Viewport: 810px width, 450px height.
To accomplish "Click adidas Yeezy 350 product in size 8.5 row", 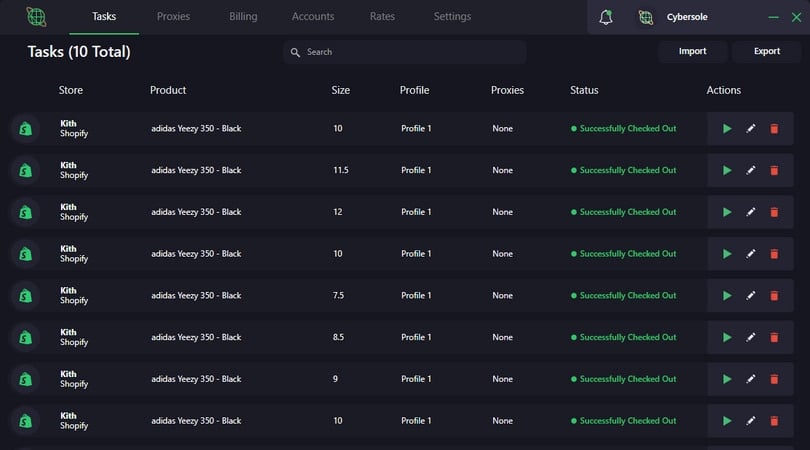I will (196, 337).
